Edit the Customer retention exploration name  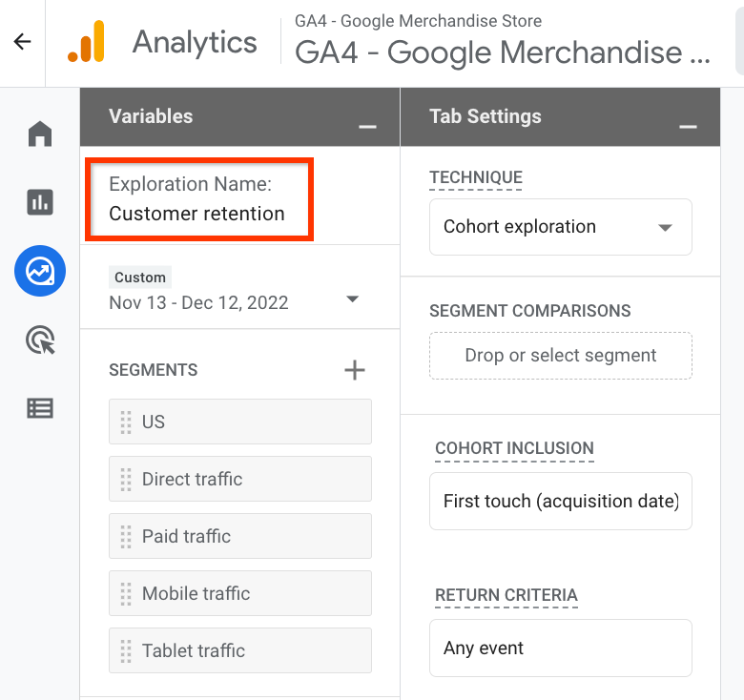point(196,214)
